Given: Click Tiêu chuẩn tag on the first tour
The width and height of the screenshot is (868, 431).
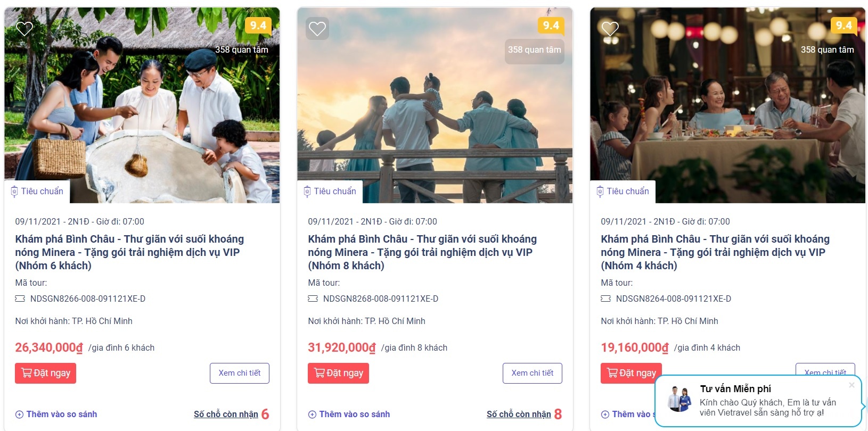Looking at the screenshot, I should [37, 192].
